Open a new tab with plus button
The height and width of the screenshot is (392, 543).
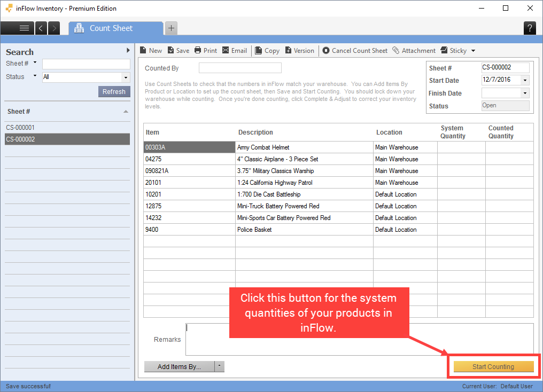[171, 28]
